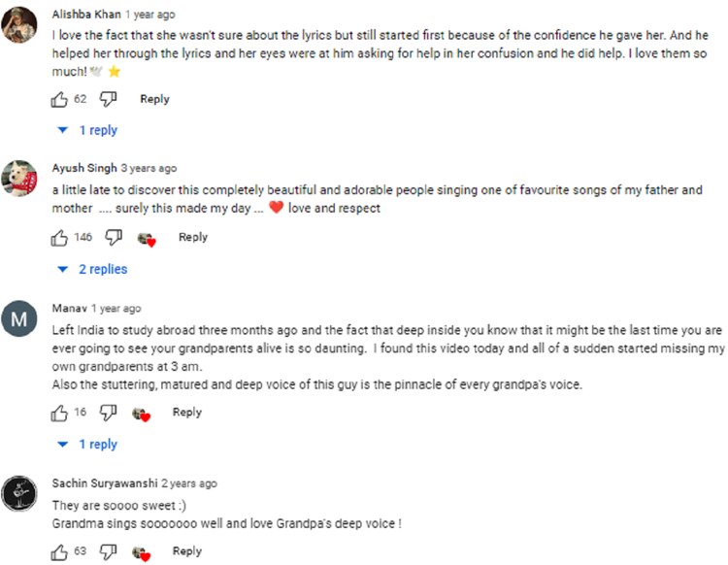The height and width of the screenshot is (565, 728).
Task: Show 1 reply under Manav's comment
Action: (88, 445)
